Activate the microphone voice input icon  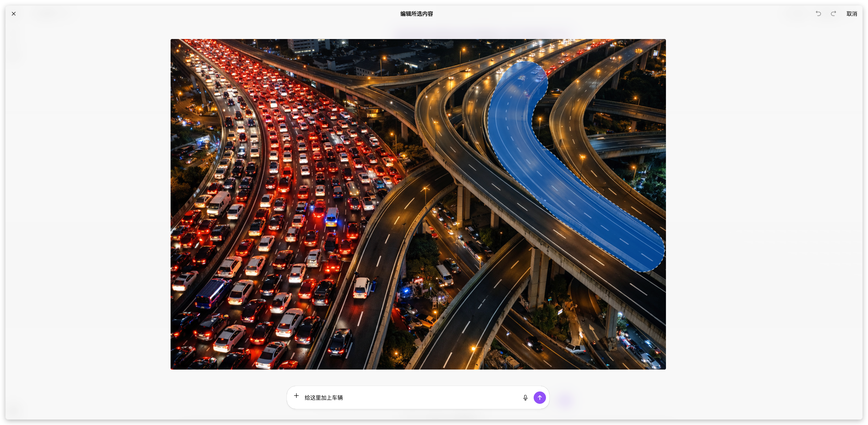tap(525, 398)
